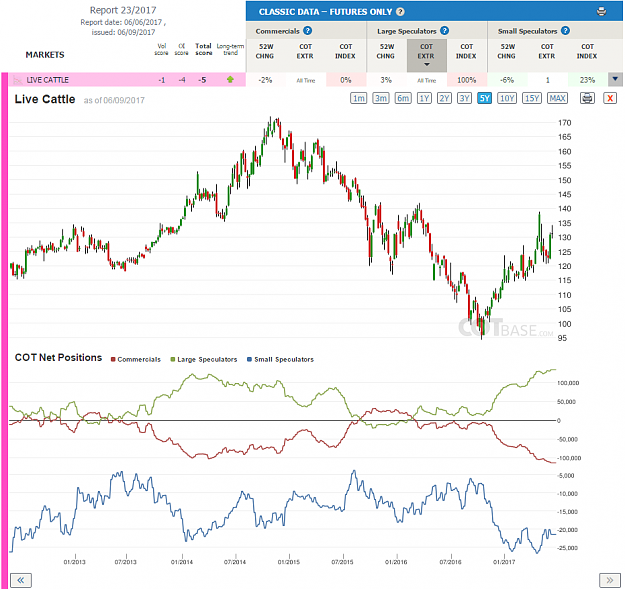
Task: Print the Live Cattle chart
Action: tap(587, 98)
